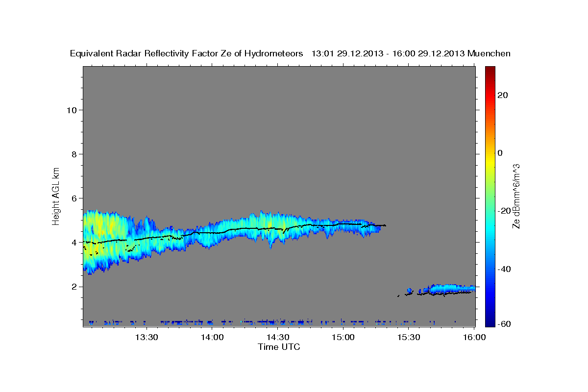Click the 14:30 time tick label
This screenshot has width=588, height=392.
coord(278,337)
